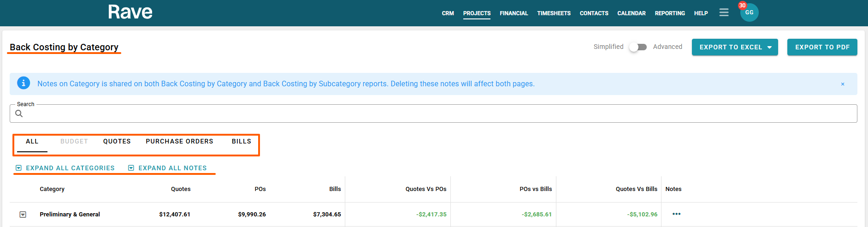
Task: Open notes menu for Preliminary & General
Action: (676, 214)
